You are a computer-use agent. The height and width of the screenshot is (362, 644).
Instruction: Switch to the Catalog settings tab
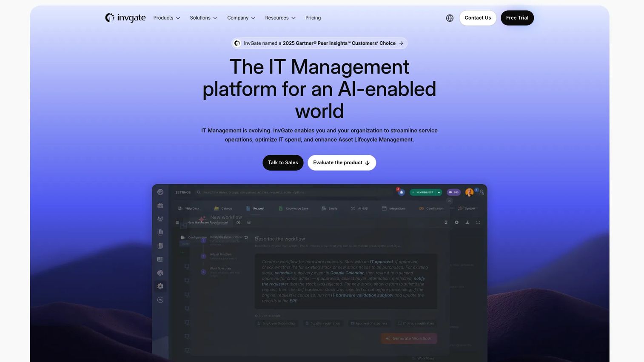pyautogui.click(x=223, y=208)
